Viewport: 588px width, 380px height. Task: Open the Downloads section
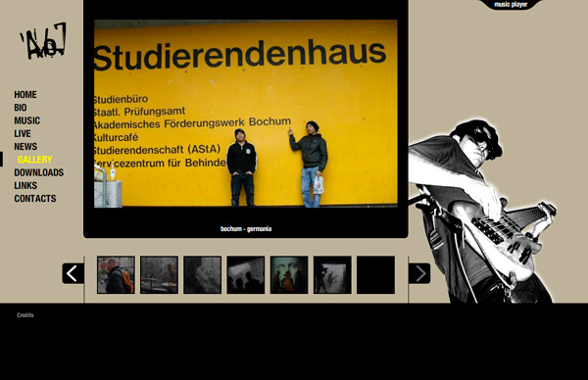tap(39, 172)
